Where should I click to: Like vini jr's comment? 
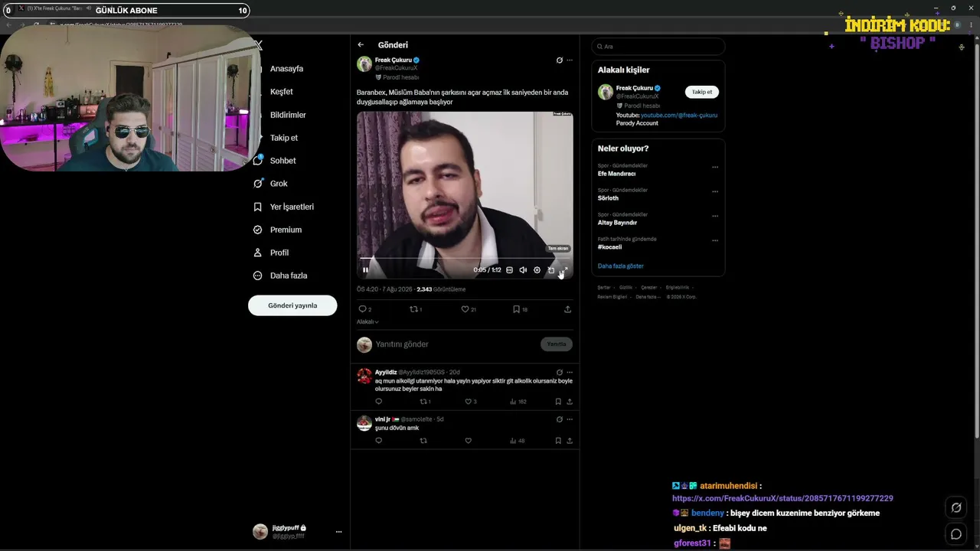click(468, 441)
